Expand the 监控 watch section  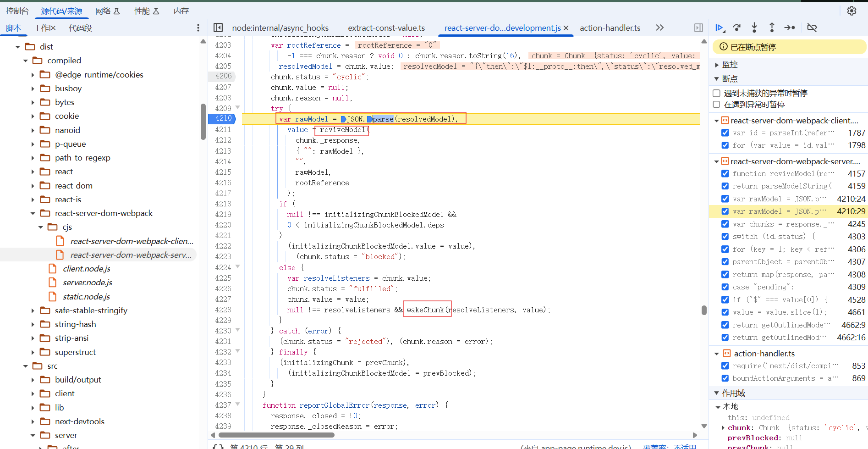[717, 65]
